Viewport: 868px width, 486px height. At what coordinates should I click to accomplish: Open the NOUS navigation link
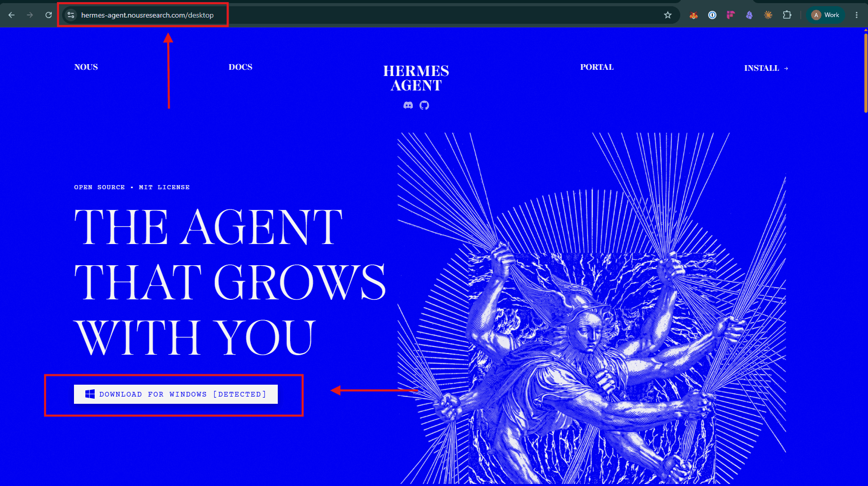86,67
